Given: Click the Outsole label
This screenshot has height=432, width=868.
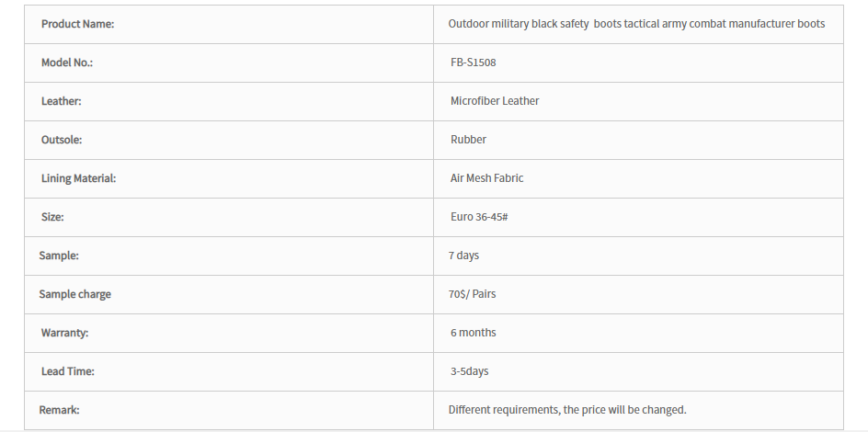Looking at the screenshot, I should 62,140.
